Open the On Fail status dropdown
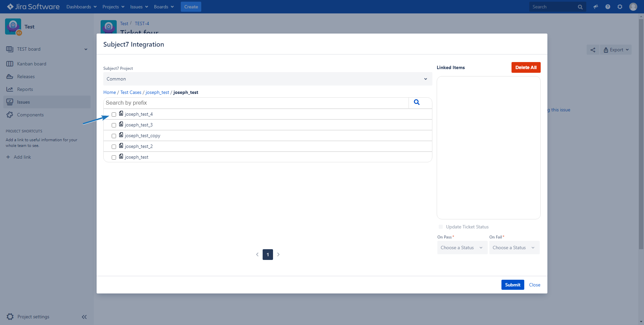Screen dimensions: 644x325 point(514,248)
